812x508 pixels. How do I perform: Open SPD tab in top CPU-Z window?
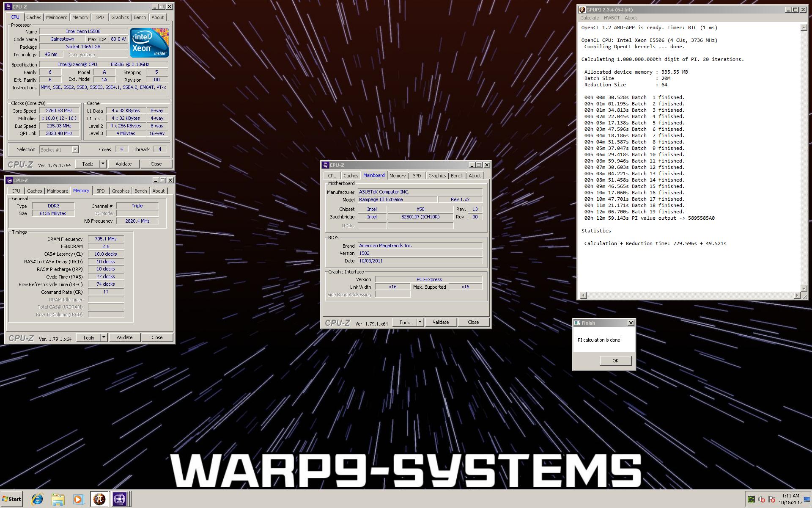(99, 17)
